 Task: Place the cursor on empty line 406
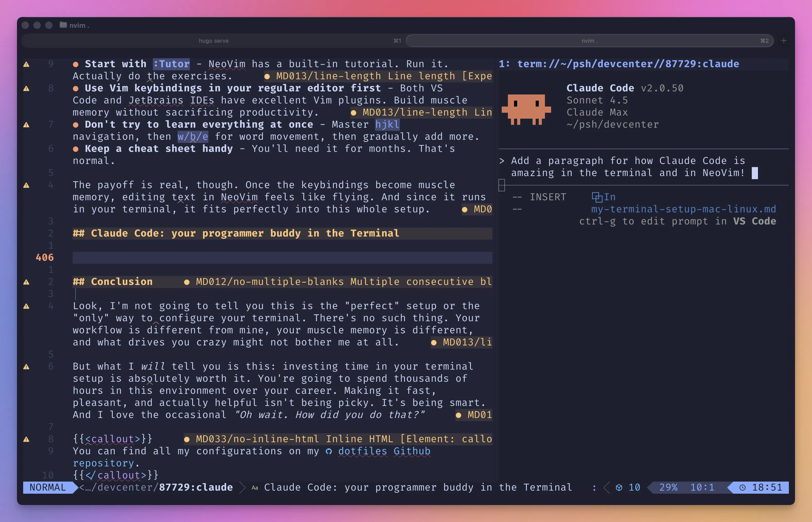tap(282, 258)
